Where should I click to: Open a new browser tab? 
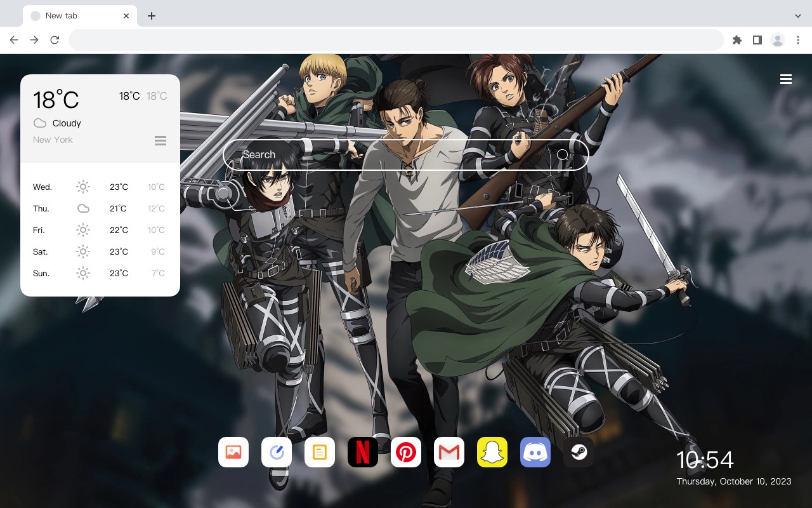[x=152, y=16]
